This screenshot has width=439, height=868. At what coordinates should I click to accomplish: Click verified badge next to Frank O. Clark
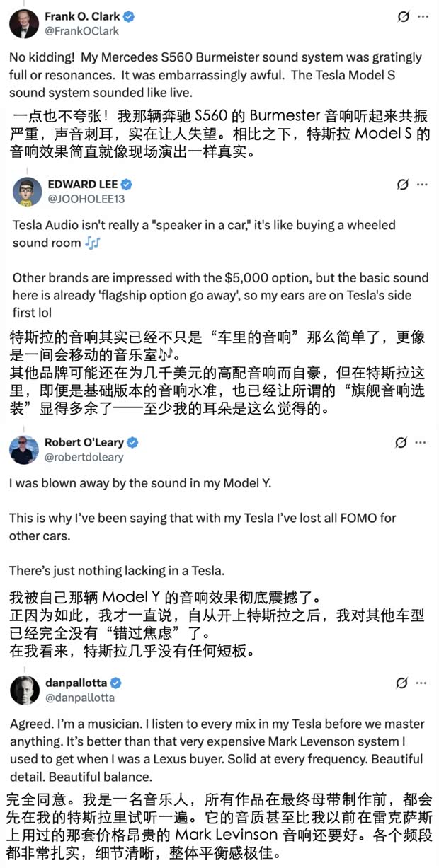[129, 16]
